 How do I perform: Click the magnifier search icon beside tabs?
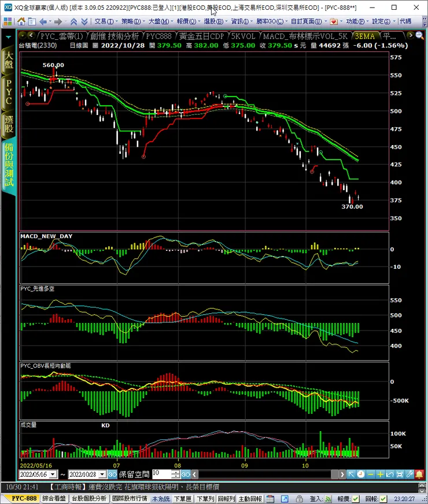(419, 35)
